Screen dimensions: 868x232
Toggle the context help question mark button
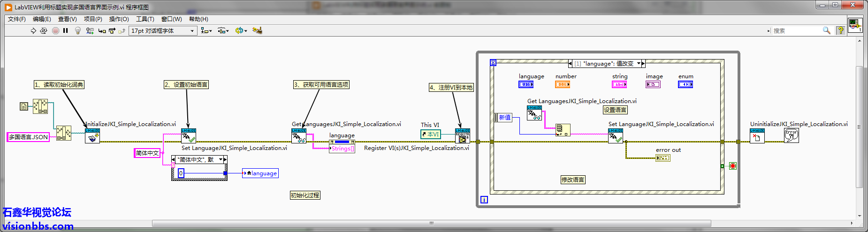click(x=840, y=30)
